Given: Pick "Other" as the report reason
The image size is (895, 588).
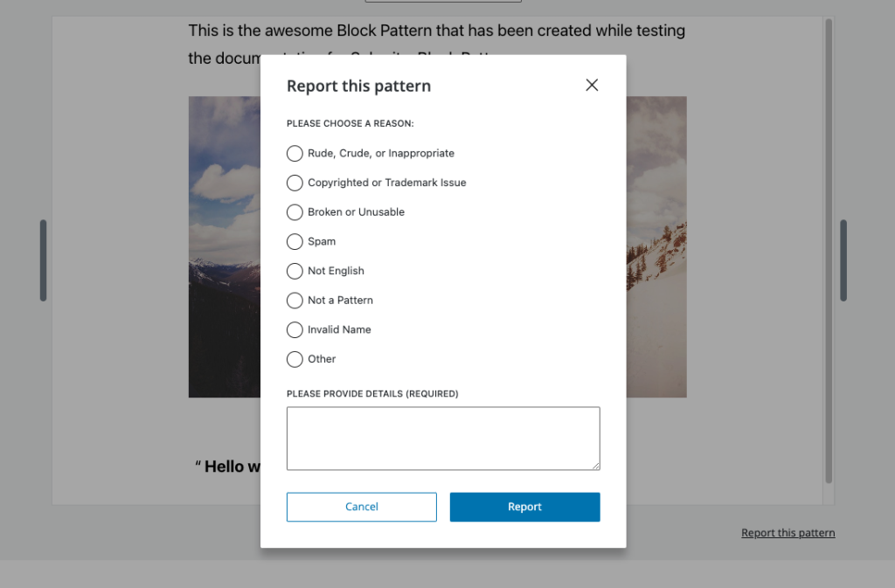Looking at the screenshot, I should pyautogui.click(x=295, y=359).
